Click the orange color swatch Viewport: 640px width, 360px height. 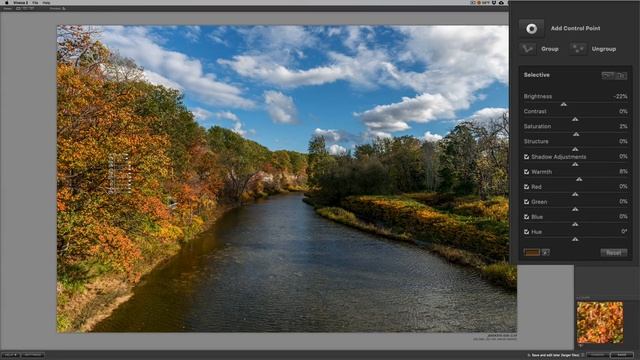[x=532, y=252]
